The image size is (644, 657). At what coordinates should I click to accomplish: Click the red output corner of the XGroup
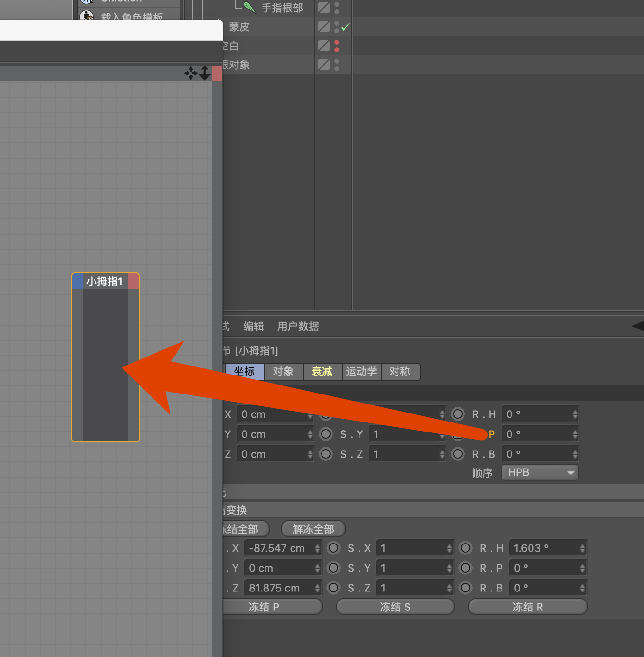pos(217,73)
